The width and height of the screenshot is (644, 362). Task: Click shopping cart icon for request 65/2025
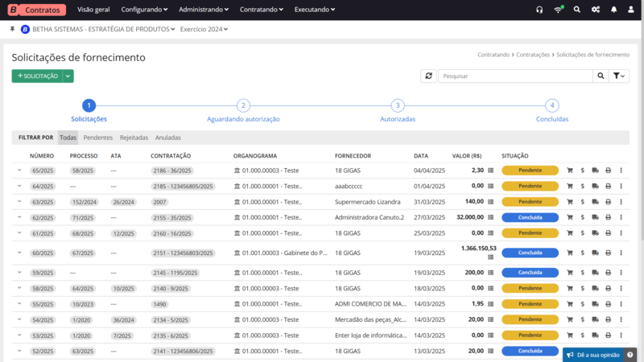point(570,171)
